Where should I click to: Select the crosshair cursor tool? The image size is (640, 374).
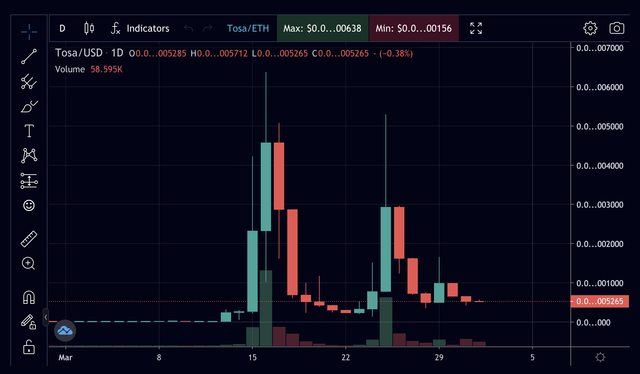tap(29, 32)
